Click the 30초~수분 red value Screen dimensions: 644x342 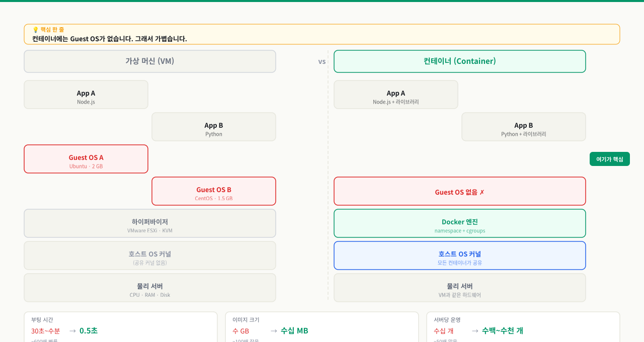click(45, 331)
